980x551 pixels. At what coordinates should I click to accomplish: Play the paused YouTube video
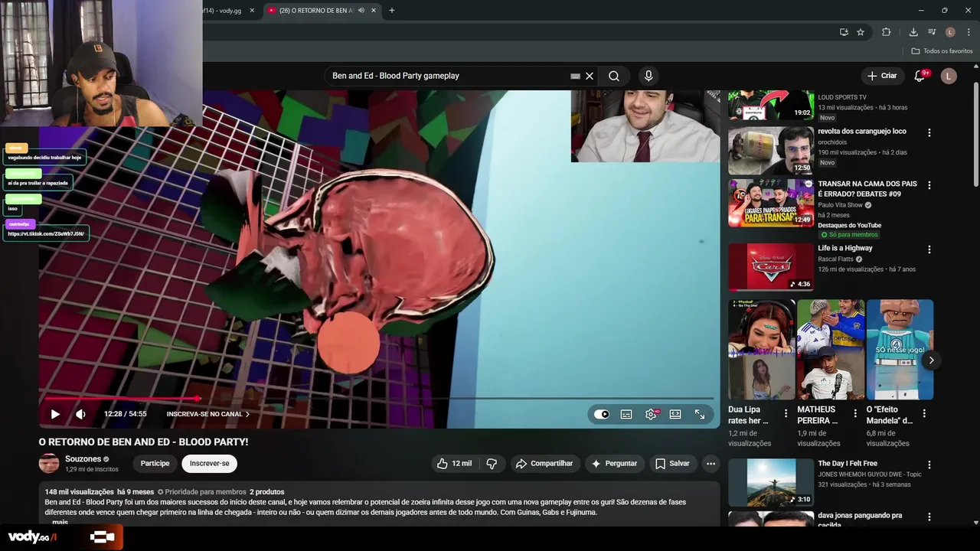[x=55, y=414]
